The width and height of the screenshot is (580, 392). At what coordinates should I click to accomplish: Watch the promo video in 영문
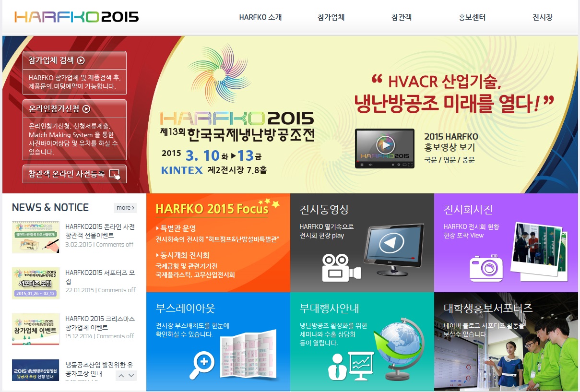pos(450,160)
